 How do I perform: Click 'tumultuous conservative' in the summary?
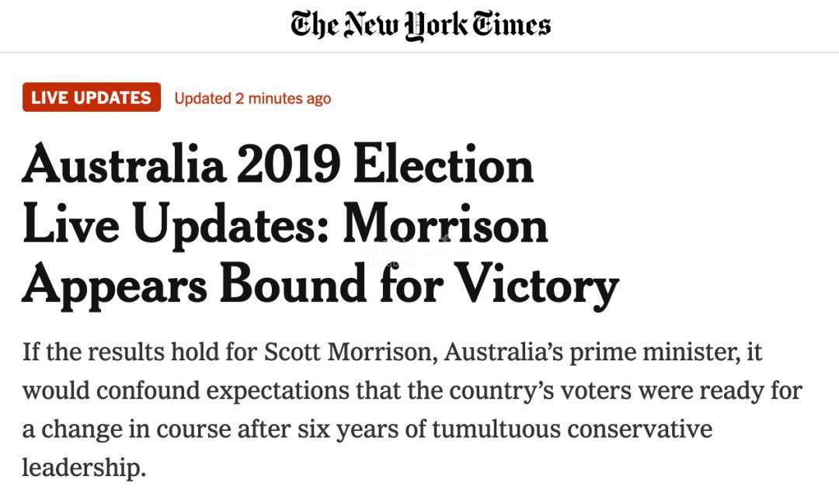pyautogui.click(x=572, y=429)
